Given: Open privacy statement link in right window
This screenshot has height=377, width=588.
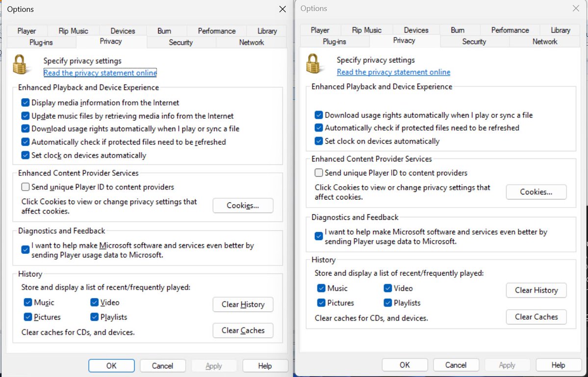Looking at the screenshot, I should (393, 72).
